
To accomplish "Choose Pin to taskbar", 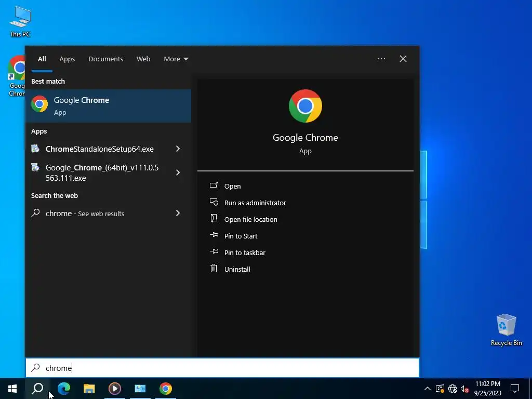I will coord(245,253).
